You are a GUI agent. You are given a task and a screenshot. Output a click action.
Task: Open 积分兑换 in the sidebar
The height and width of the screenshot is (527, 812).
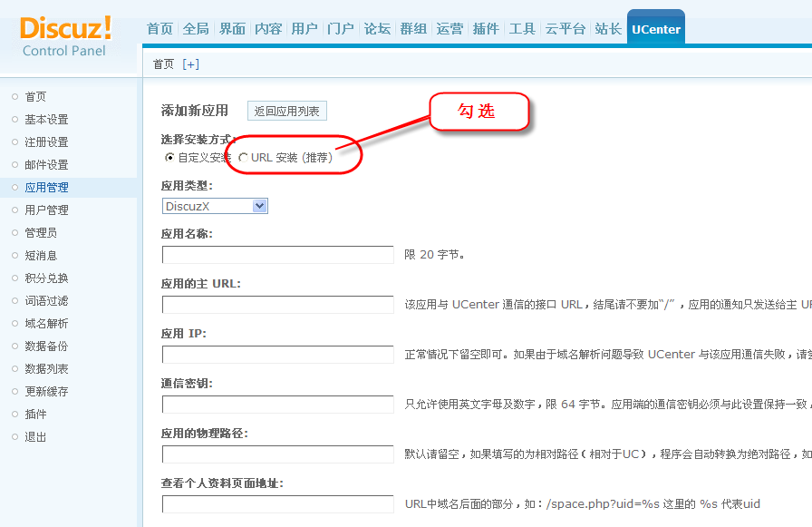[46, 278]
